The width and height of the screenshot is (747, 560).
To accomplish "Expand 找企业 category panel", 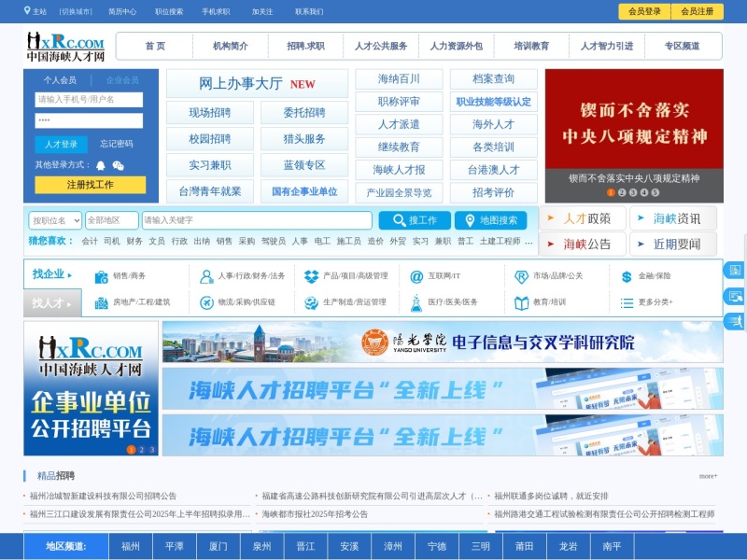I will (52, 274).
